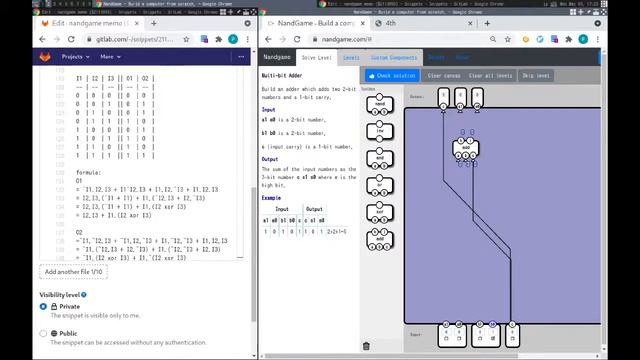Click the add component placed on canvas
The image size is (640, 360).
(466, 149)
